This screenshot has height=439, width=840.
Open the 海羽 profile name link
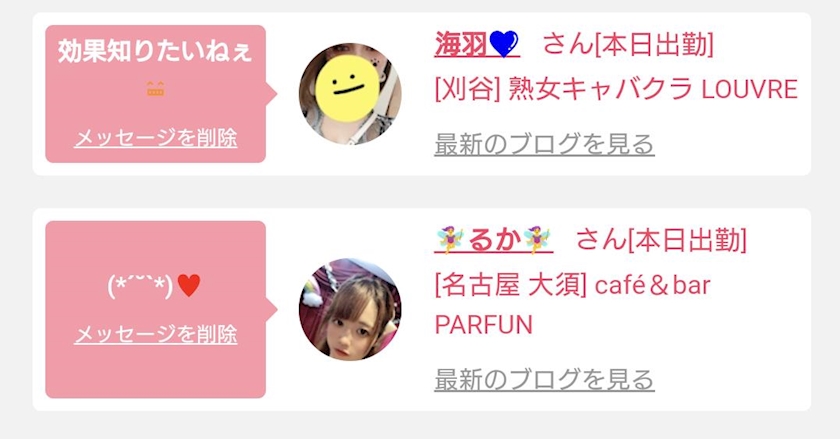(x=477, y=44)
